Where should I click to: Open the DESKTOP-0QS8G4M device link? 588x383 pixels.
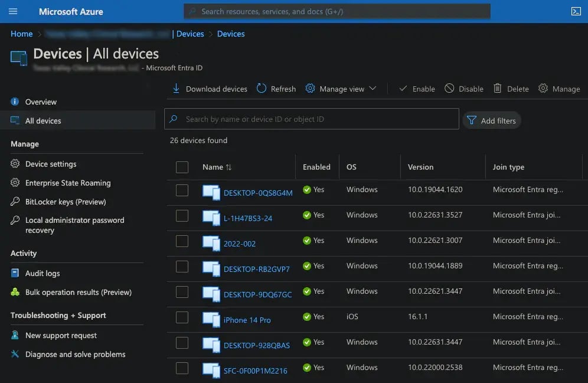(x=258, y=193)
